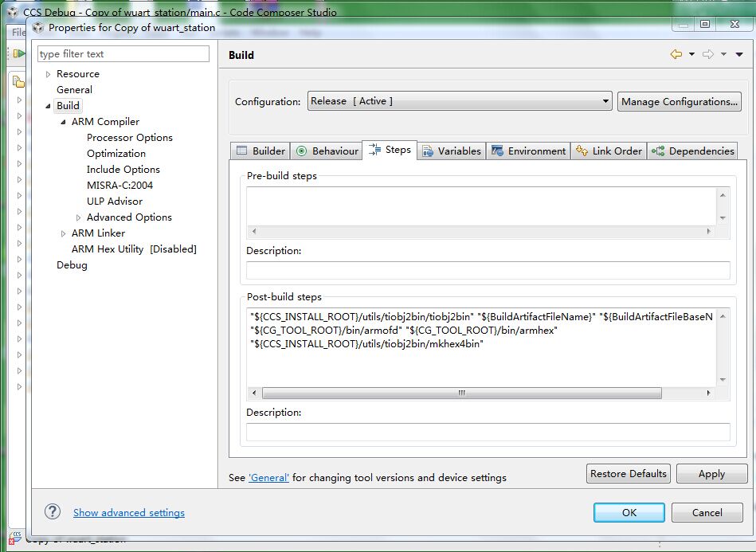
Task: Click the File menu in CCS window
Action: point(18,33)
